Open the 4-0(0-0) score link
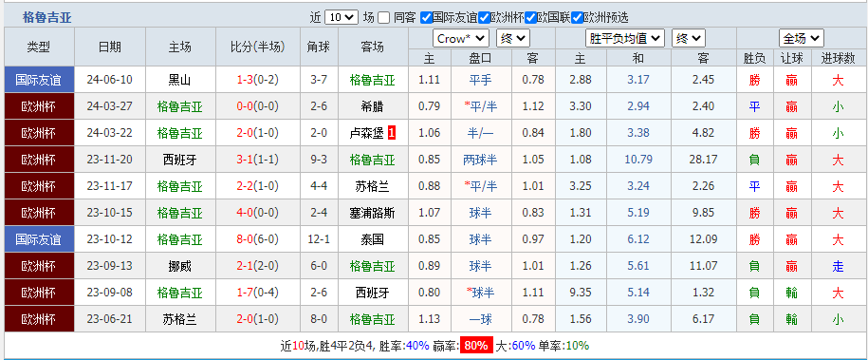 pos(257,213)
